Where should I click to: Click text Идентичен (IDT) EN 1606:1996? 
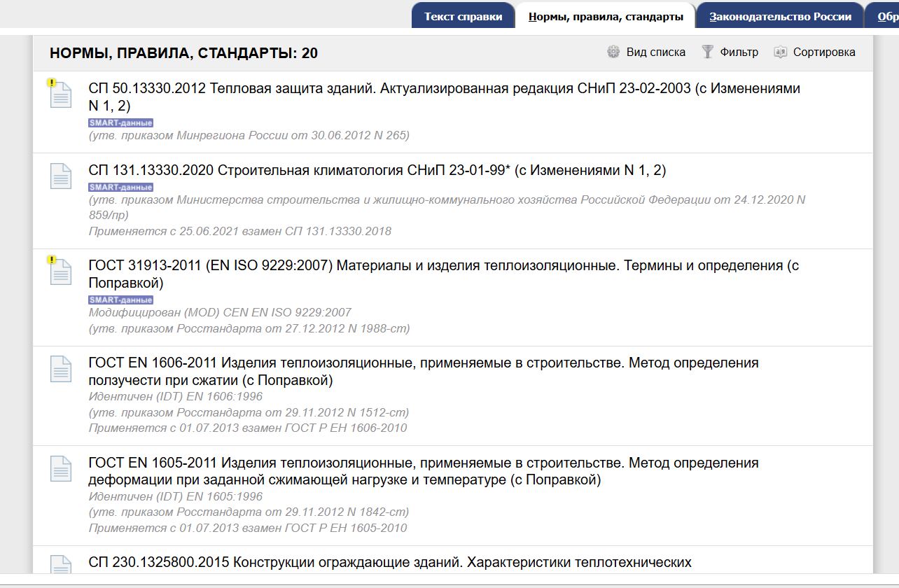(176, 396)
